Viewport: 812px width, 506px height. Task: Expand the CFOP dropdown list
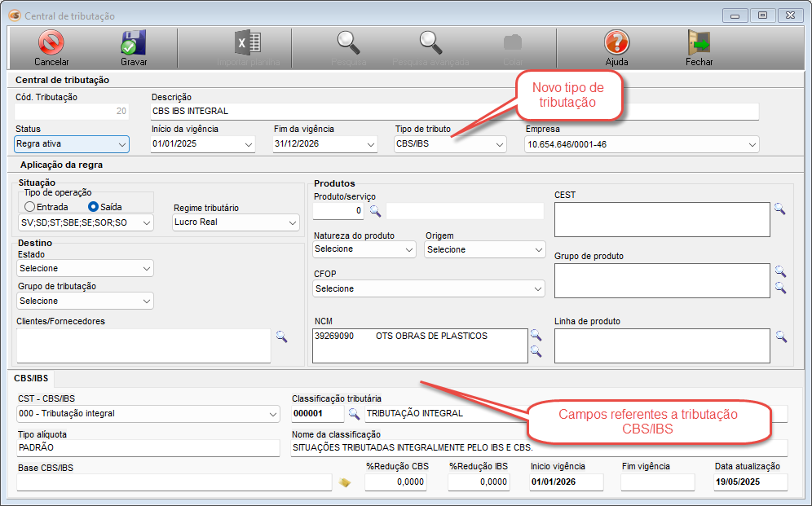tap(429, 288)
